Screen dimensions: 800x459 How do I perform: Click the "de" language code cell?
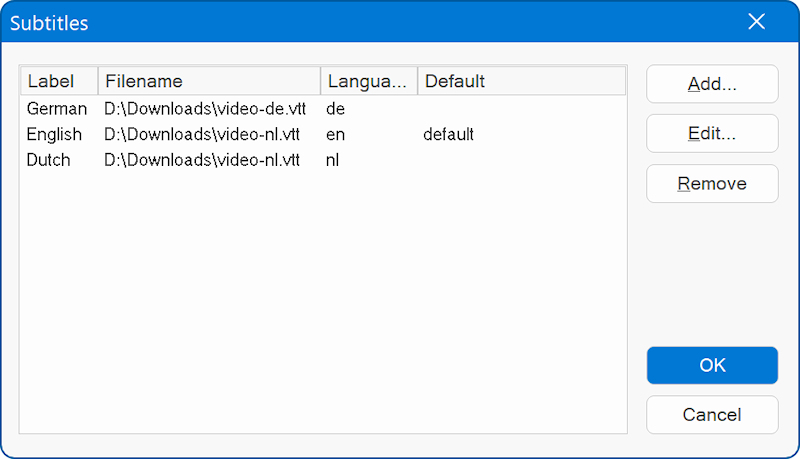(x=336, y=108)
